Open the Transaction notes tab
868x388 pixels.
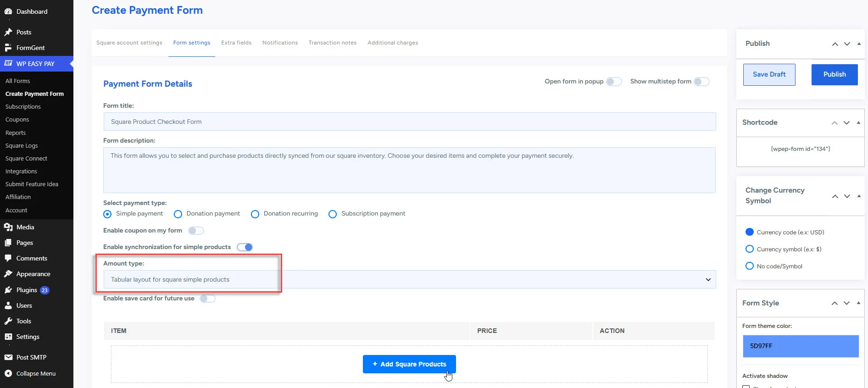pos(333,43)
